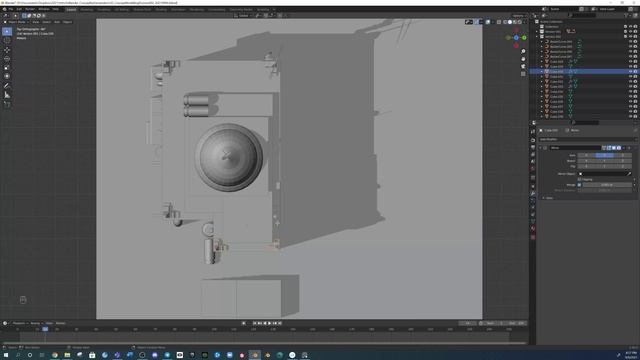Toggle the Clipping checkbox
640x360 pixels.
pos(579,179)
